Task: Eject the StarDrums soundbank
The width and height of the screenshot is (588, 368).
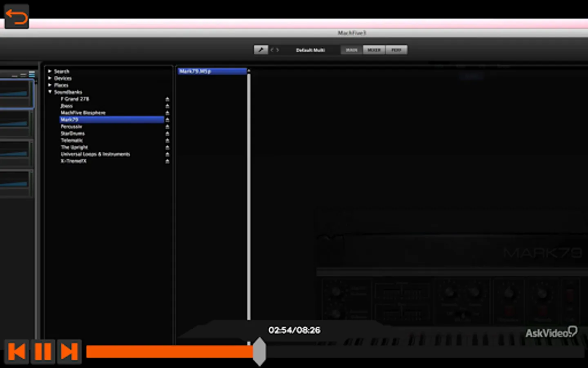Action: point(167,134)
